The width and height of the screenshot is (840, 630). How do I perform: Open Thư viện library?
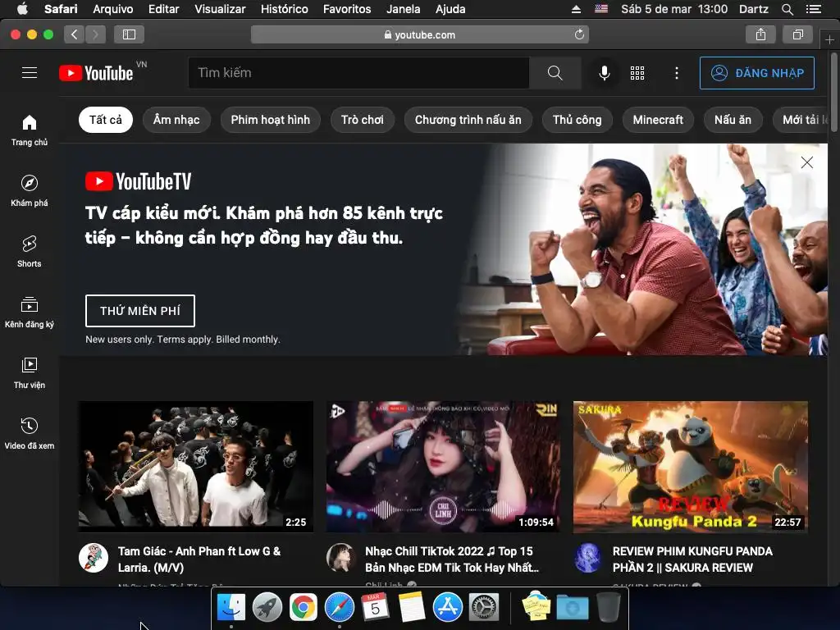click(30, 373)
